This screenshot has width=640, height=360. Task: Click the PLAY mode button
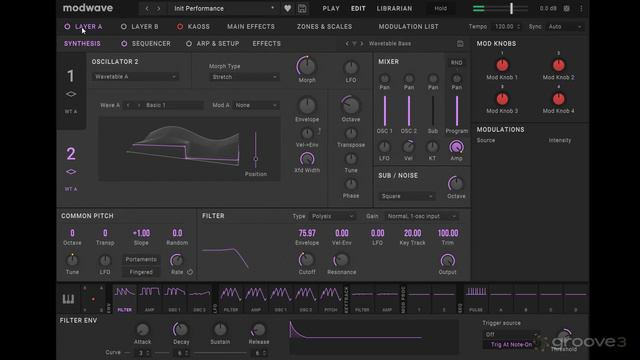coord(331,8)
